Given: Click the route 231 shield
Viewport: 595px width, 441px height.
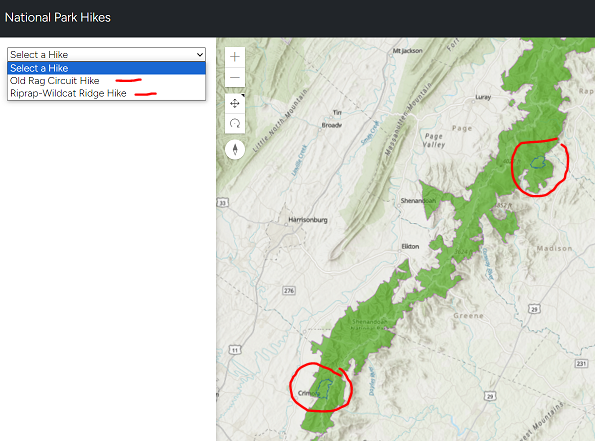Looking at the screenshot, I should [x=582, y=364].
